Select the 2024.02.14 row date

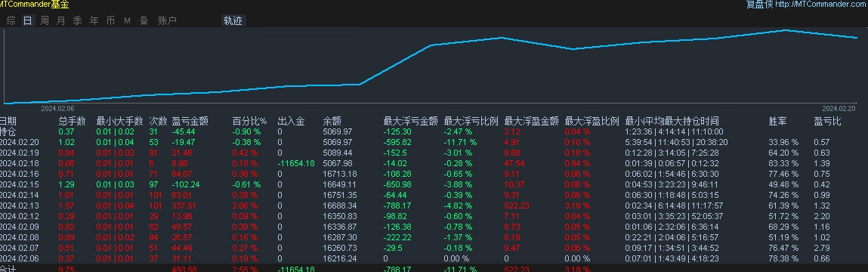point(20,195)
